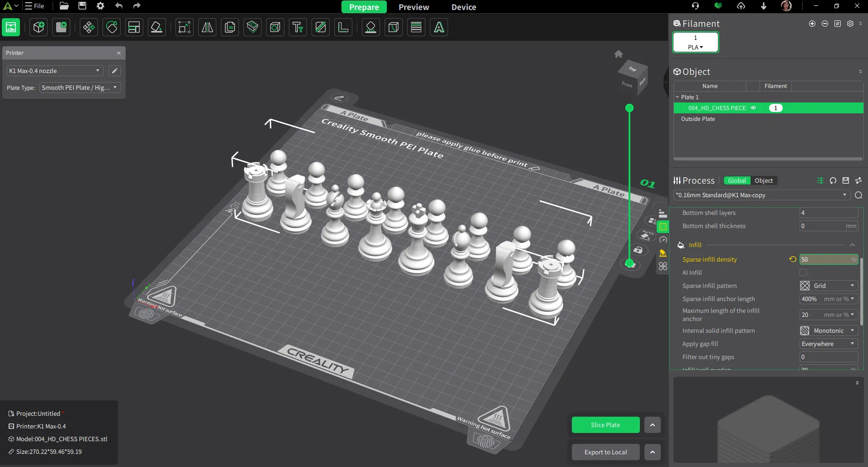The height and width of the screenshot is (467, 868).
Task: Click the Redo arrow in title bar
Action: (x=137, y=6)
